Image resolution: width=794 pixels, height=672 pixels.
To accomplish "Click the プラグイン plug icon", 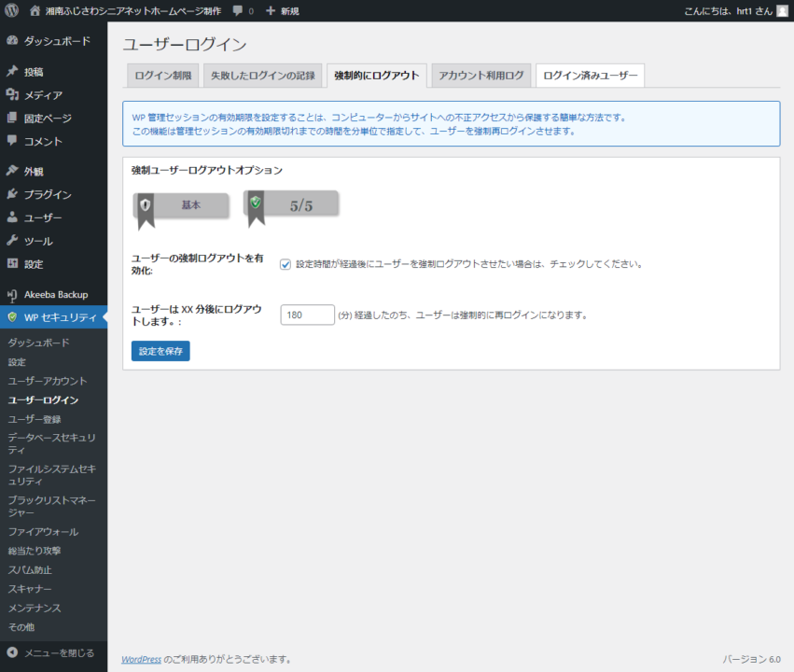I will pos(12,194).
